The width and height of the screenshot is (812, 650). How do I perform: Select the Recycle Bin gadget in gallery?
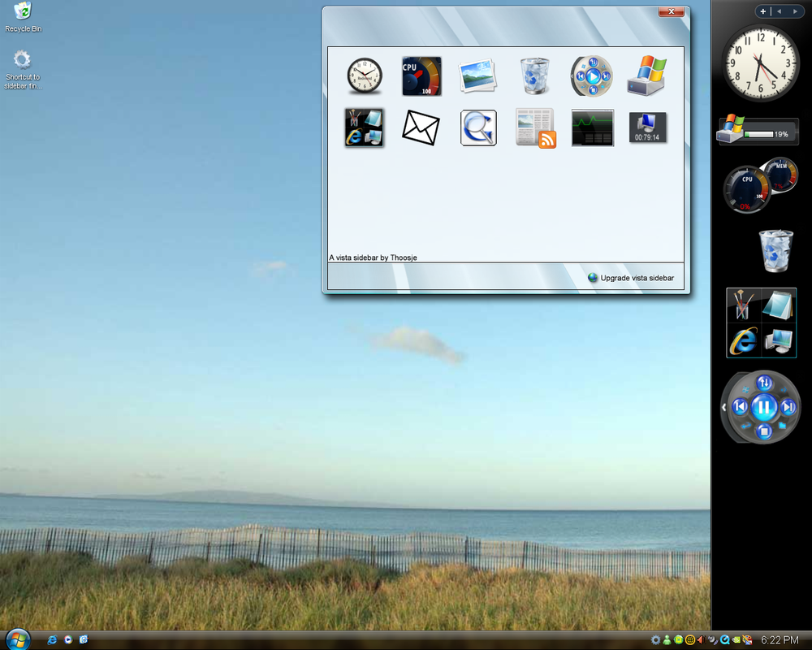click(534, 76)
